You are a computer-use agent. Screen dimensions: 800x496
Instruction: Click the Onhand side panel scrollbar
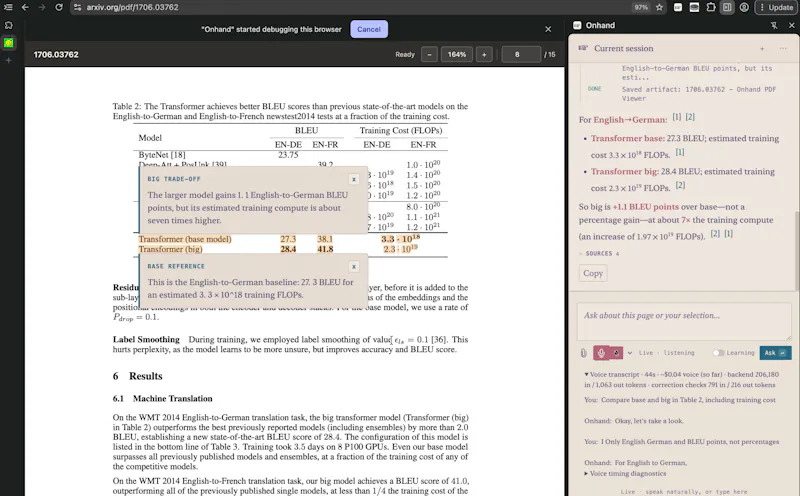[x=796, y=250]
